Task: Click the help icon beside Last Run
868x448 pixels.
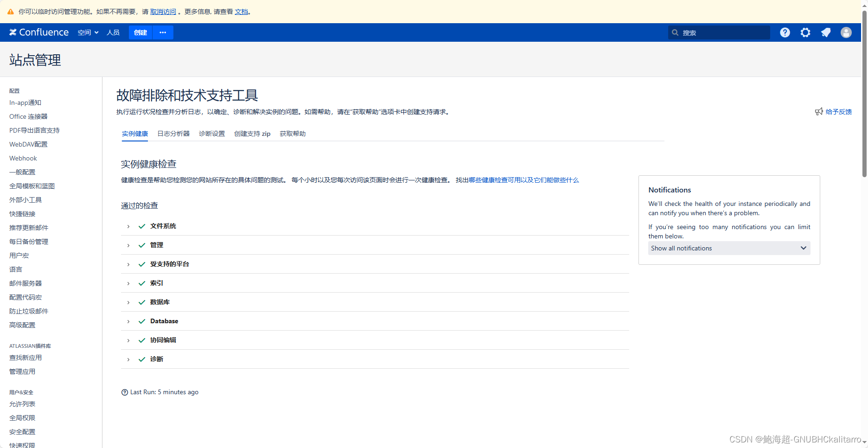Action: tap(125, 392)
